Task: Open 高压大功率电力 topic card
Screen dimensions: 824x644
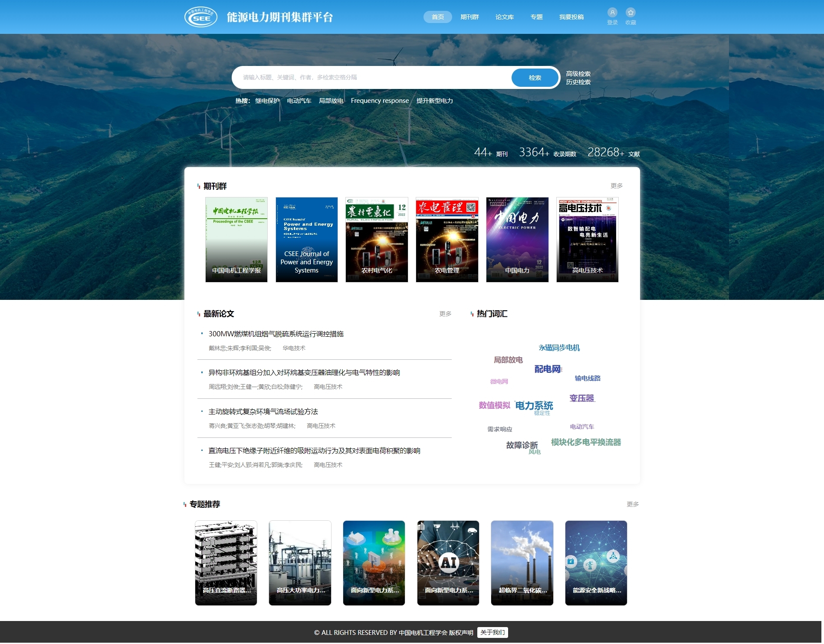Action: point(300,563)
